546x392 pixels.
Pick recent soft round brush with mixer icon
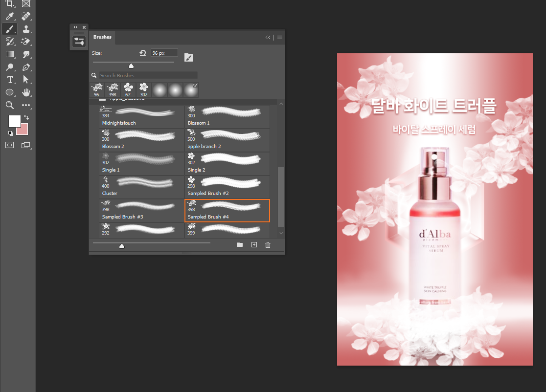point(191,90)
